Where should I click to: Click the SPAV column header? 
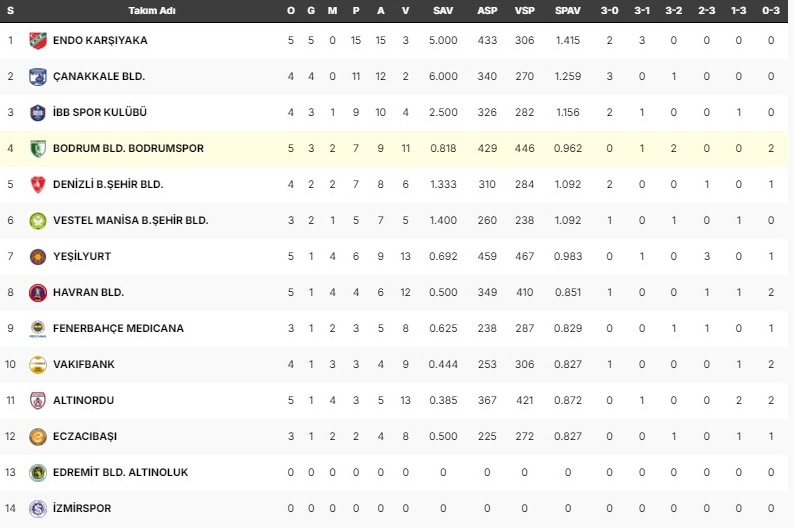click(x=567, y=9)
